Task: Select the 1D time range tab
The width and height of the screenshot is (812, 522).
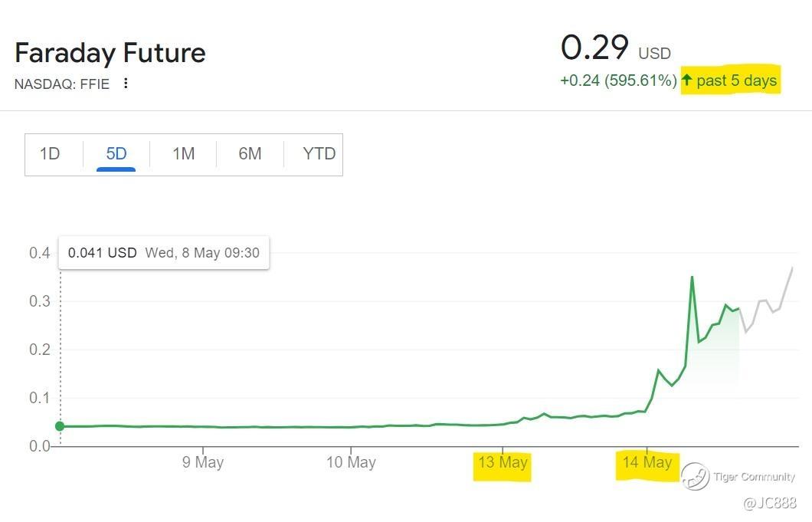Action: pyautogui.click(x=50, y=154)
